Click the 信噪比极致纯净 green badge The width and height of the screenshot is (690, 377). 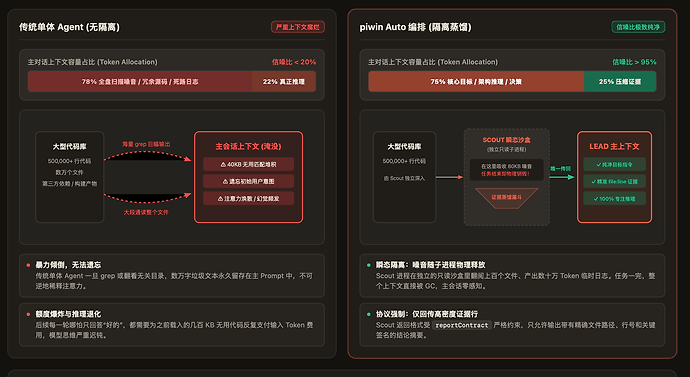(x=638, y=27)
